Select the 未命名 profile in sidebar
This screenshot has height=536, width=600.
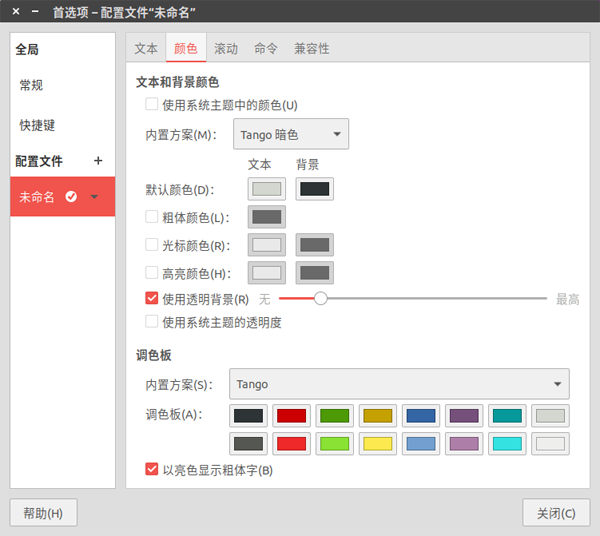pos(62,197)
